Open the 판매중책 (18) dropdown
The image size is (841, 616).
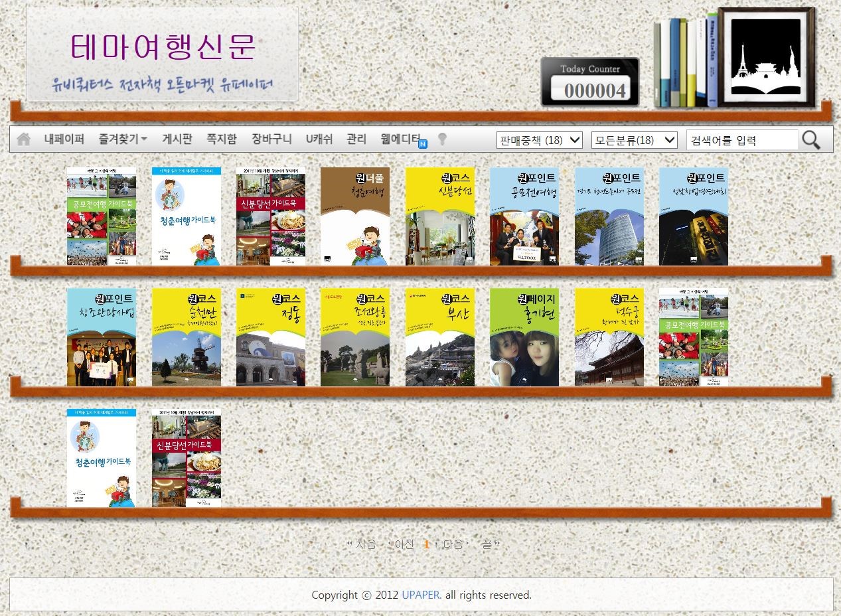tap(540, 140)
